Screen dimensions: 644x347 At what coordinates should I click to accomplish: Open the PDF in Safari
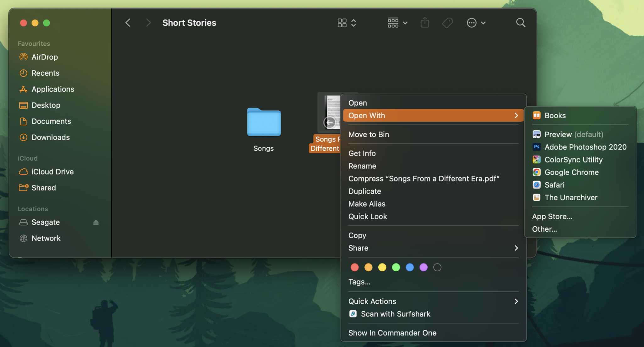click(x=554, y=185)
